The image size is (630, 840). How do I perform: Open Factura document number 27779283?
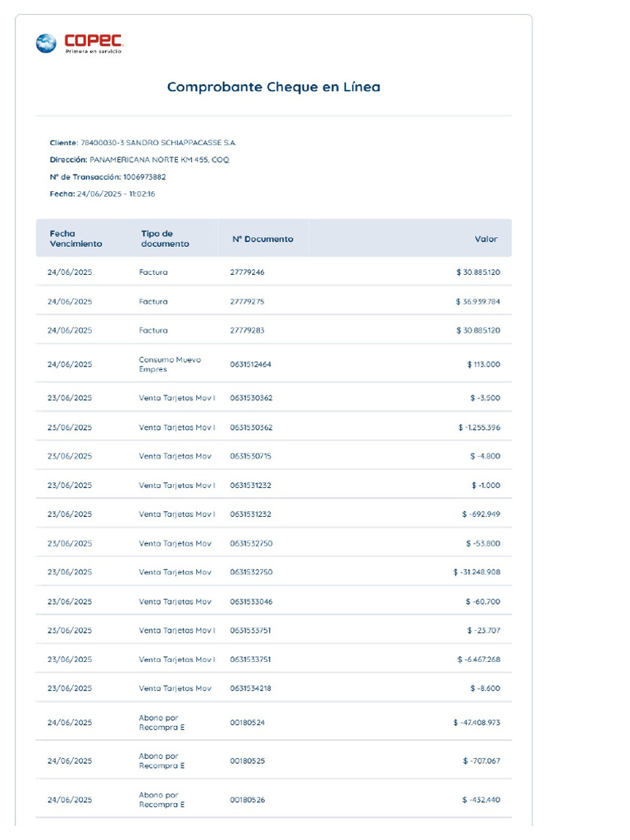[247, 331]
